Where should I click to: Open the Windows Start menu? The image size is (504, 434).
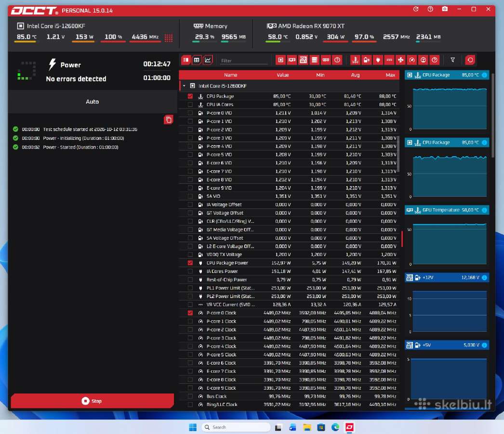click(x=193, y=427)
